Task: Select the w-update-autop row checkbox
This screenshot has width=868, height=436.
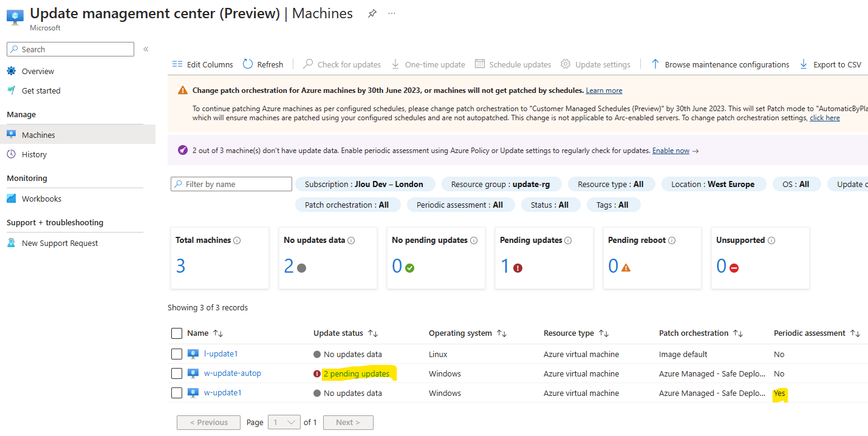Action: point(177,373)
